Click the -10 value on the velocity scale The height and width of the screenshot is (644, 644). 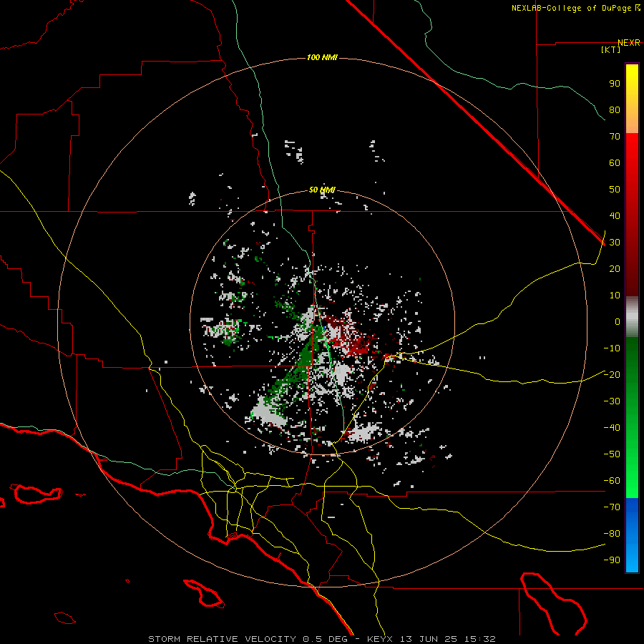pyautogui.click(x=612, y=348)
